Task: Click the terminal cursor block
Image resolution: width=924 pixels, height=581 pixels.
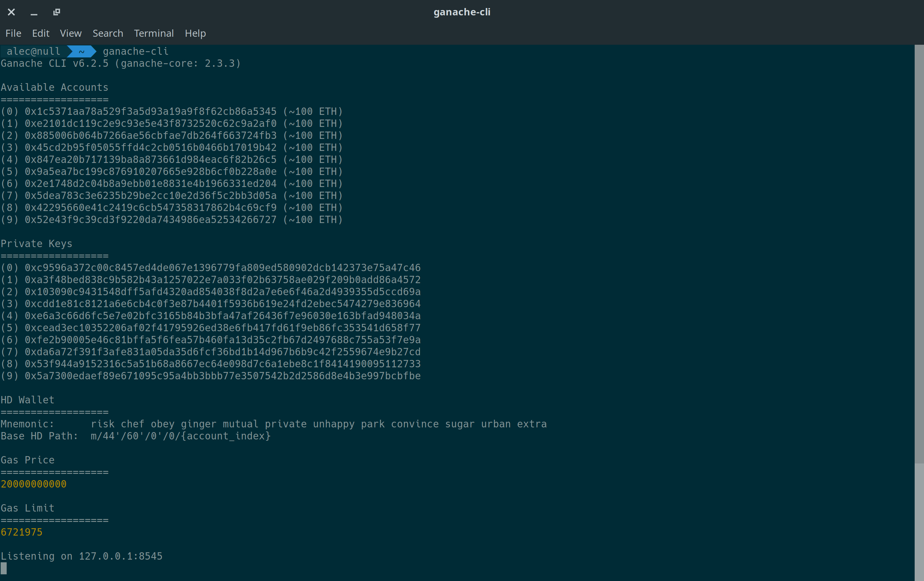Action: (x=4, y=568)
